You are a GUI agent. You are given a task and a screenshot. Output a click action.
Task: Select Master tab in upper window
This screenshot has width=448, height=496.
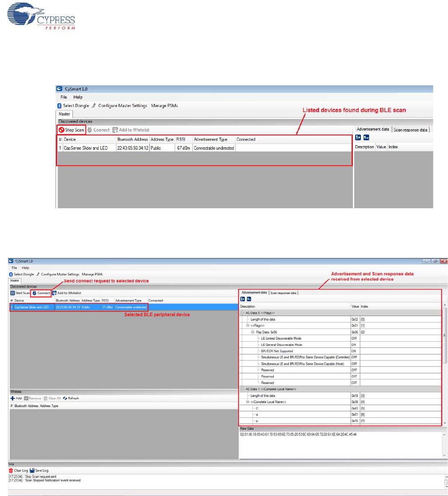point(64,114)
